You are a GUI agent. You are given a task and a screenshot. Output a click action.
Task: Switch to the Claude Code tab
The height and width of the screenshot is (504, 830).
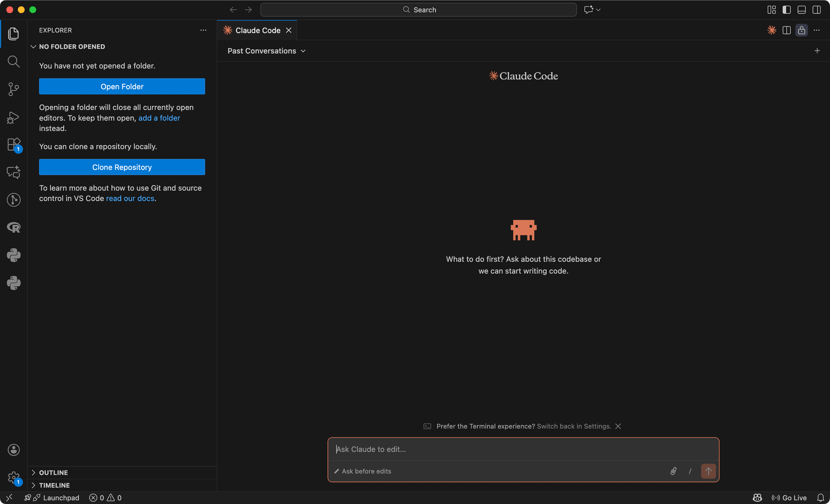[257, 30]
